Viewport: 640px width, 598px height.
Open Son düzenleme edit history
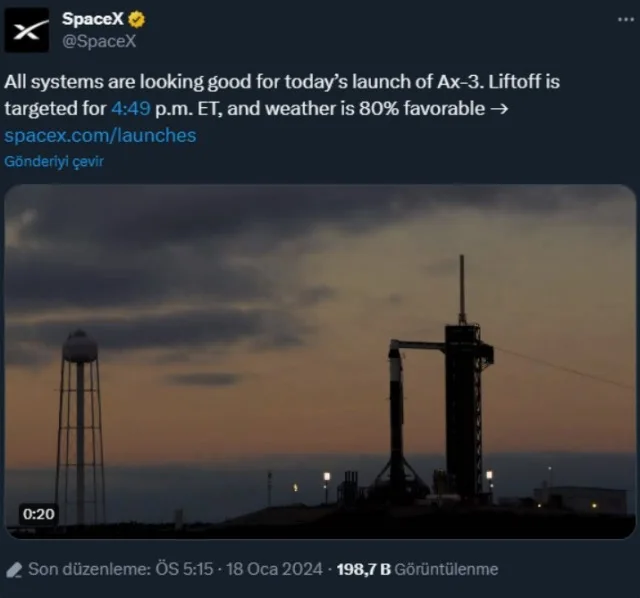[x=90, y=569]
